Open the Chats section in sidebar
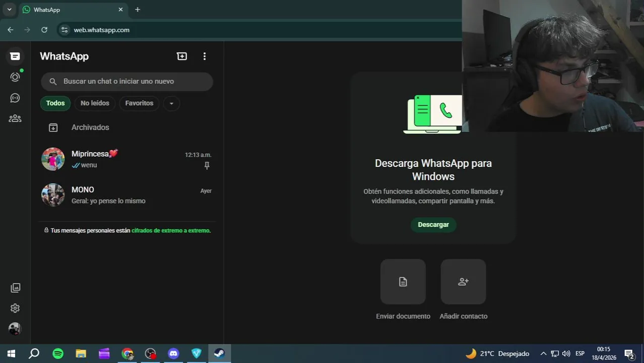The height and width of the screenshot is (363, 644). [x=15, y=56]
